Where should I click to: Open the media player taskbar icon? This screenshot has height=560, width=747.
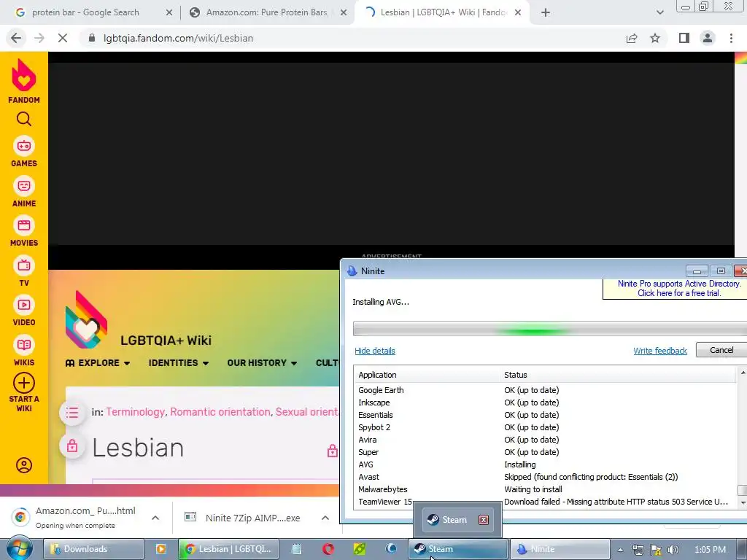coord(161,549)
